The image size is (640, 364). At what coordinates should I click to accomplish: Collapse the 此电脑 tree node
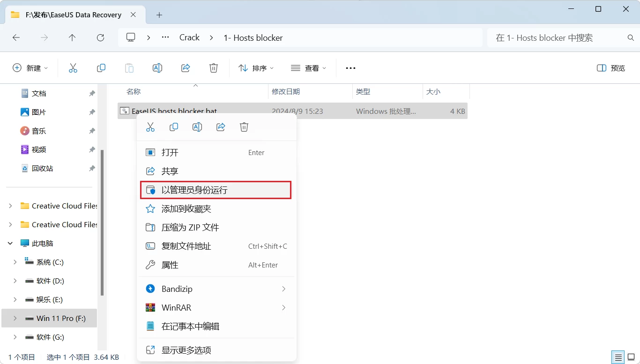tap(10, 244)
